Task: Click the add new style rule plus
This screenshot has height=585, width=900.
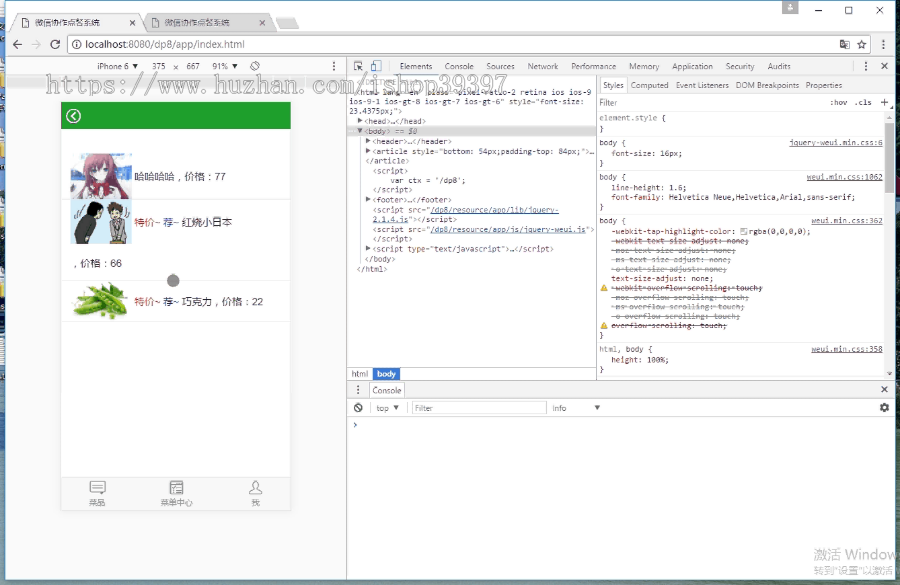Action: (x=885, y=102)
